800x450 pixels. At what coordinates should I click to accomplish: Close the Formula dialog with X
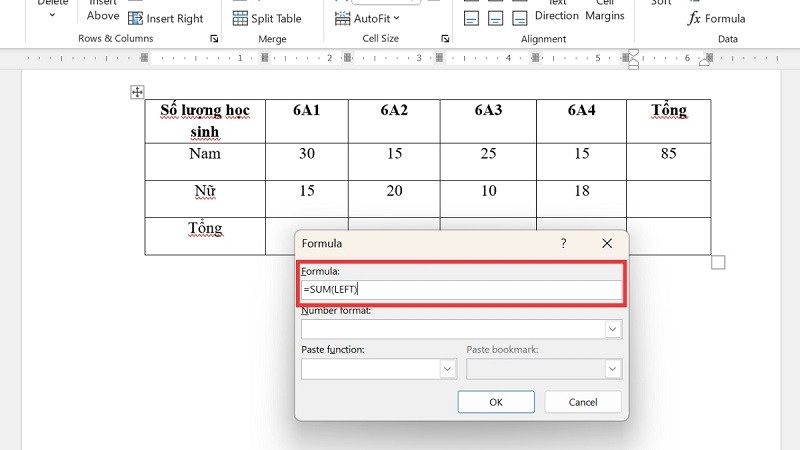tap(607, 243)
